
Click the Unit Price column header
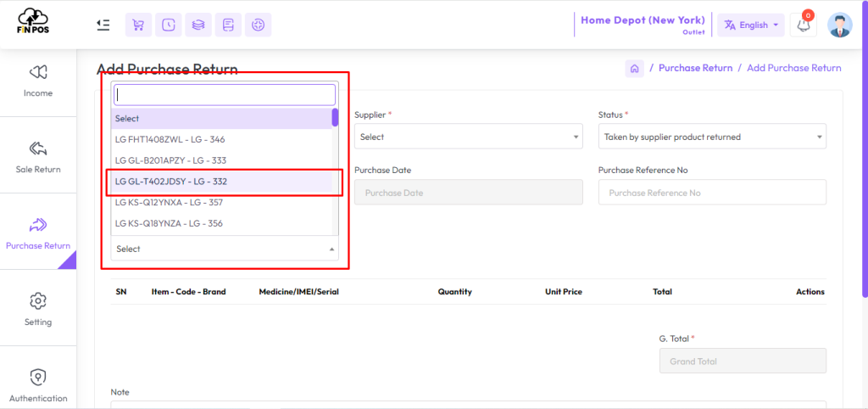click(564, 292)
